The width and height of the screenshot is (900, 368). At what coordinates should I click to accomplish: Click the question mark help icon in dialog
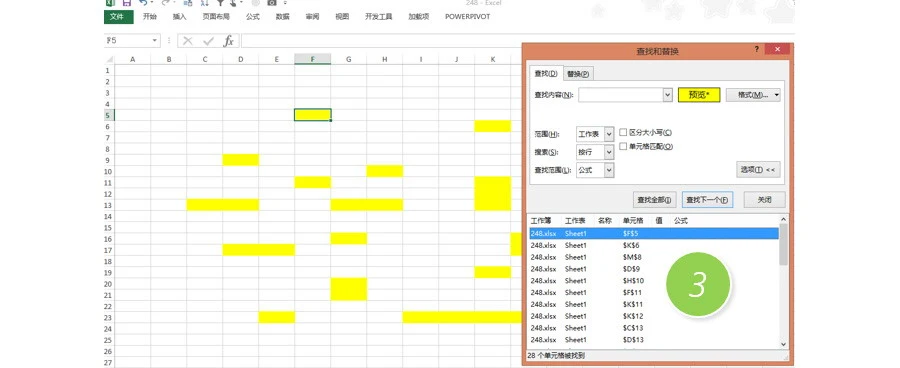click(x=757, y=49)
